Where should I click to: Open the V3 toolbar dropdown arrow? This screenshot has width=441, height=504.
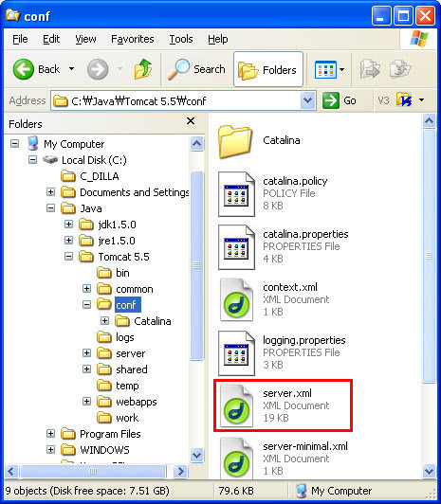point(421,100)
